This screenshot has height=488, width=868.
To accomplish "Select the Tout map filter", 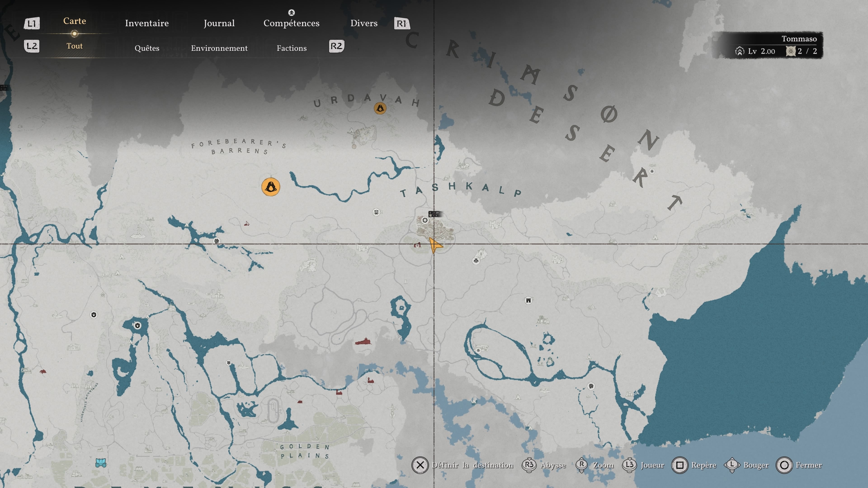I will 74,46.
